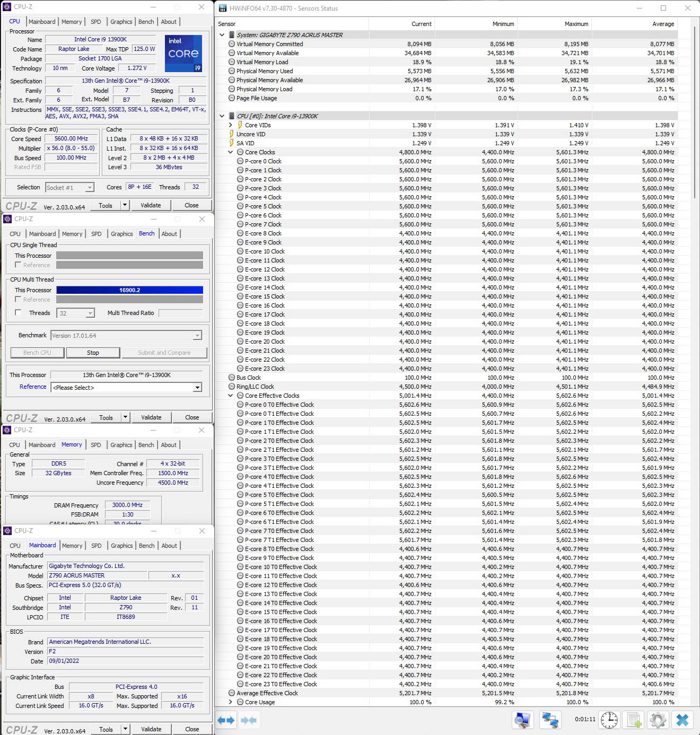Image resolution: width=700 pixels, height=735 pixels.
Task: Click Submit and Compare button
Action: [x=164, y=353]
